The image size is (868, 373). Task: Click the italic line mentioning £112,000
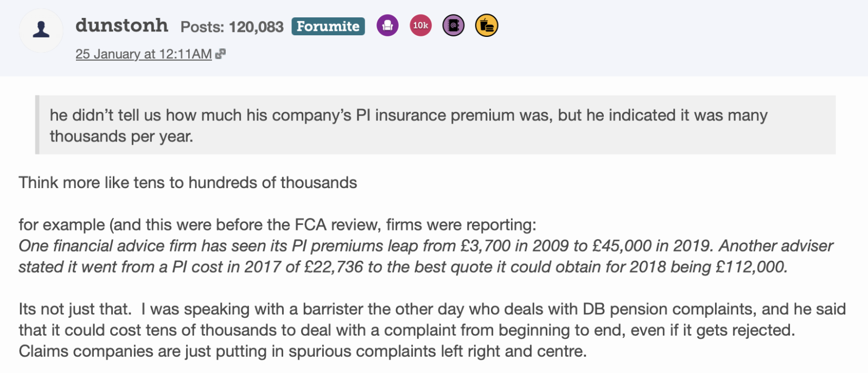tap(403, 267)
